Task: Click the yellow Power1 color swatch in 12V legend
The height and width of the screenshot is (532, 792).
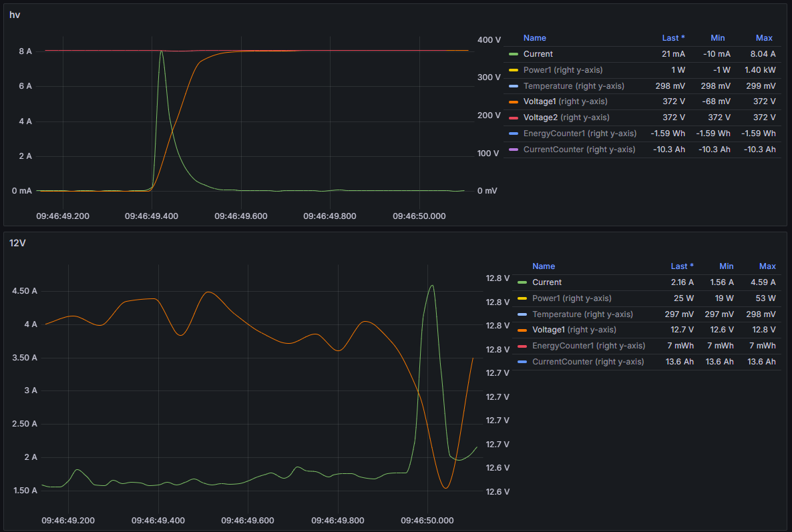Action: click(x=522, y=298)
